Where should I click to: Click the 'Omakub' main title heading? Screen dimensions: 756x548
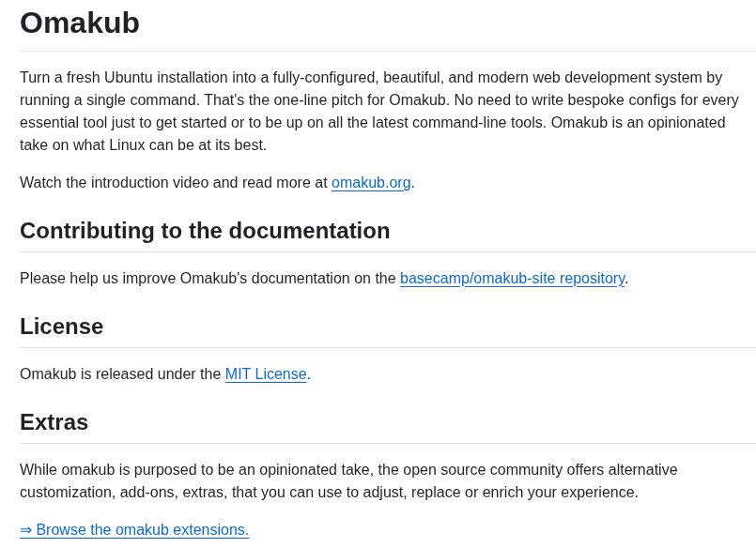point(80,23)
